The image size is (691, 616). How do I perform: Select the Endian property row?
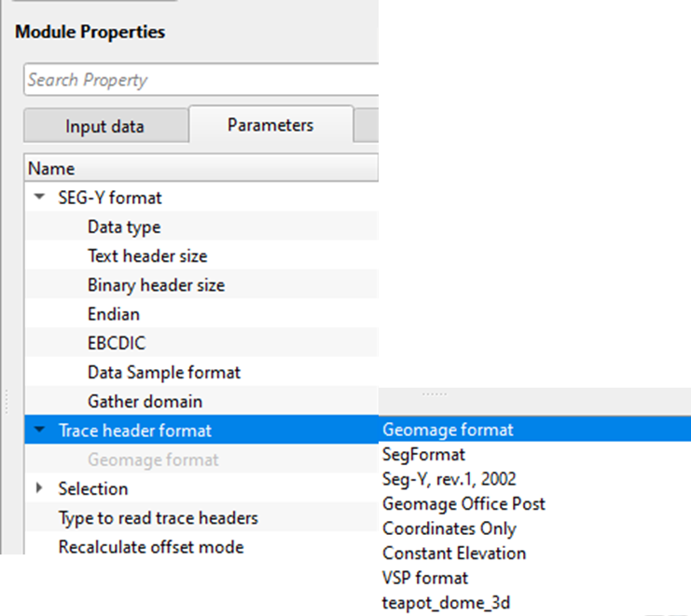pos(114,314)
